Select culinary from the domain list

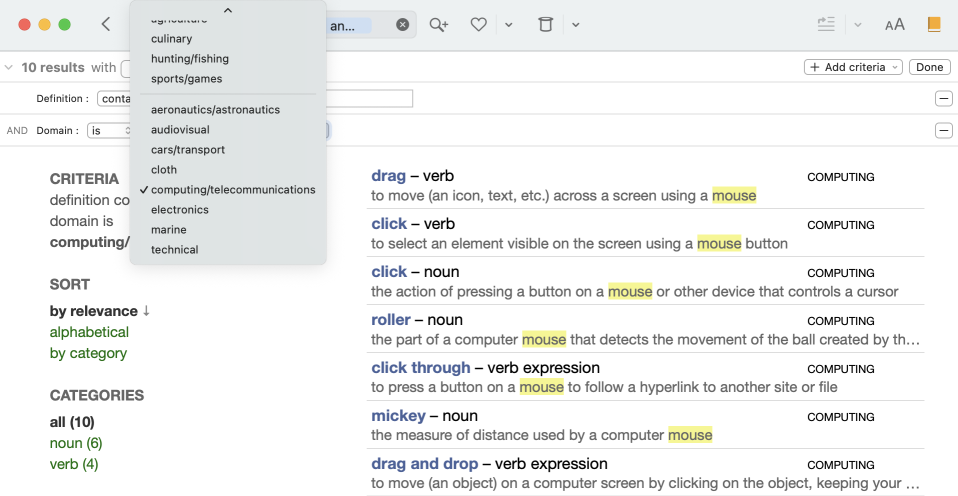(x=171, y=39)
